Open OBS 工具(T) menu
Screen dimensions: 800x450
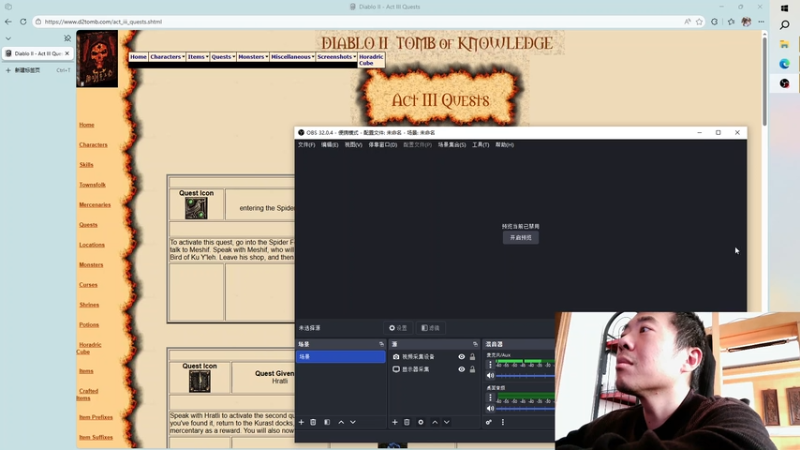pos(481,145)
